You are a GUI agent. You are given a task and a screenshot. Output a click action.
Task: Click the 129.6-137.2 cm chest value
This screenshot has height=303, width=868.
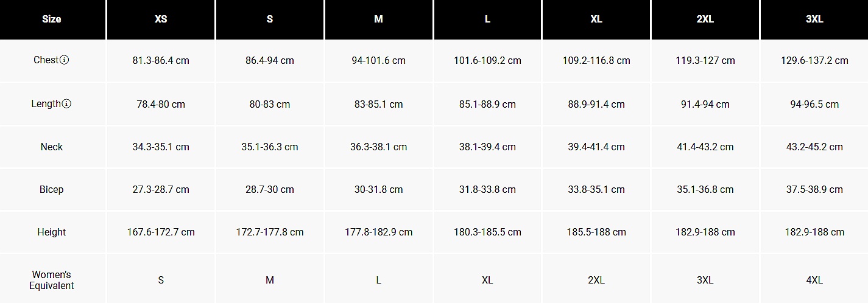pos(814,60)
